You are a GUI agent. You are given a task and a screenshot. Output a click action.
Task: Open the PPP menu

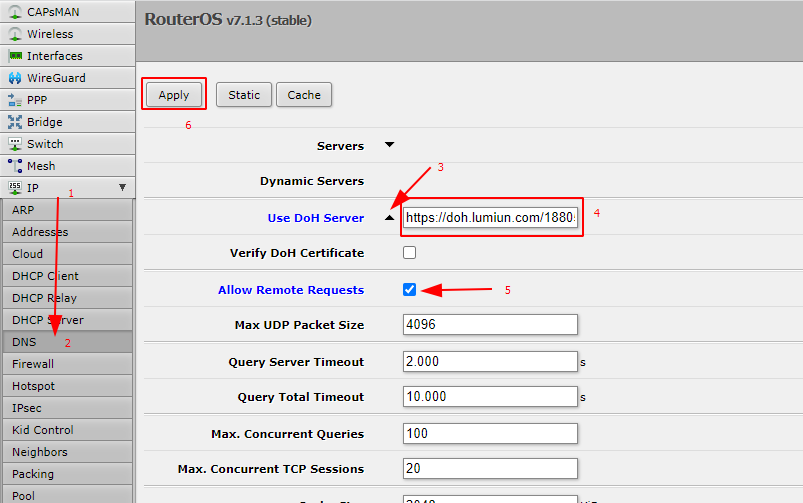[68, 100]
